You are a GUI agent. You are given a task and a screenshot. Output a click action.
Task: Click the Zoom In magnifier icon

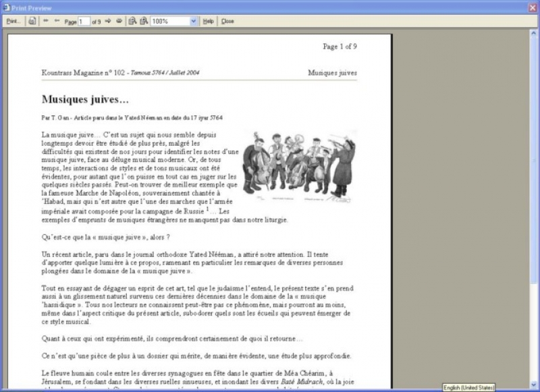[144, 22]
